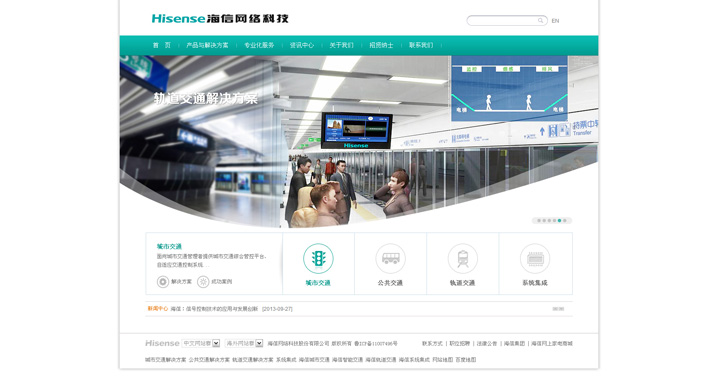Click the last carousel pagination dot
The width and height of the screenshot is (718, 377).
565,221
